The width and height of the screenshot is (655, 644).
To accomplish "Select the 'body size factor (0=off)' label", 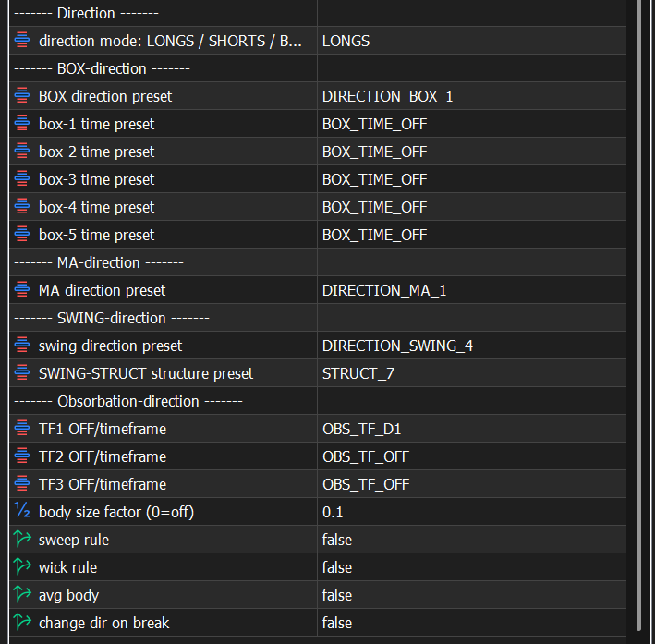I will [x=116, y=513].
